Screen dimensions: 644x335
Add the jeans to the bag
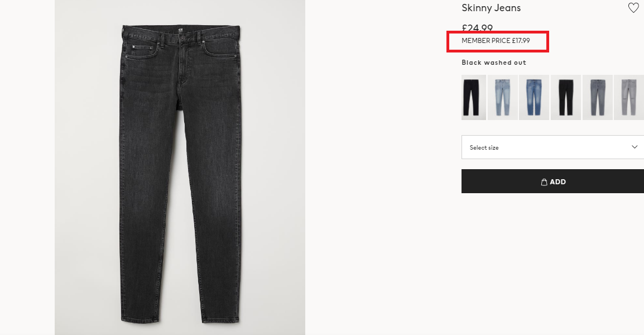pyautogui.click(x=553, y=181)
